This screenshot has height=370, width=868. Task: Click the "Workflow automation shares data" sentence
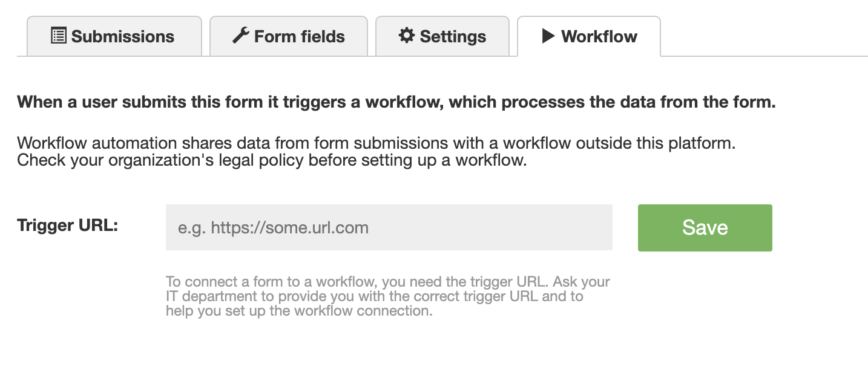pos(376,144)
